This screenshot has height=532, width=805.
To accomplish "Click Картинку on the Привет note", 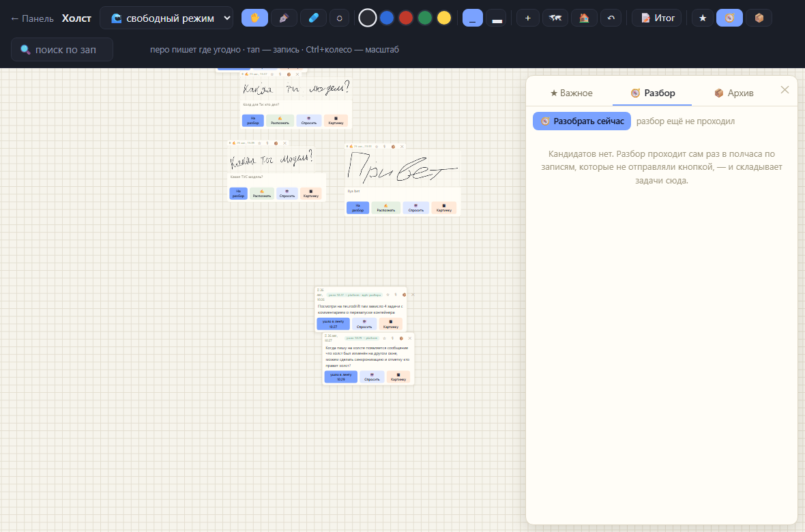I will click(443, 207).
